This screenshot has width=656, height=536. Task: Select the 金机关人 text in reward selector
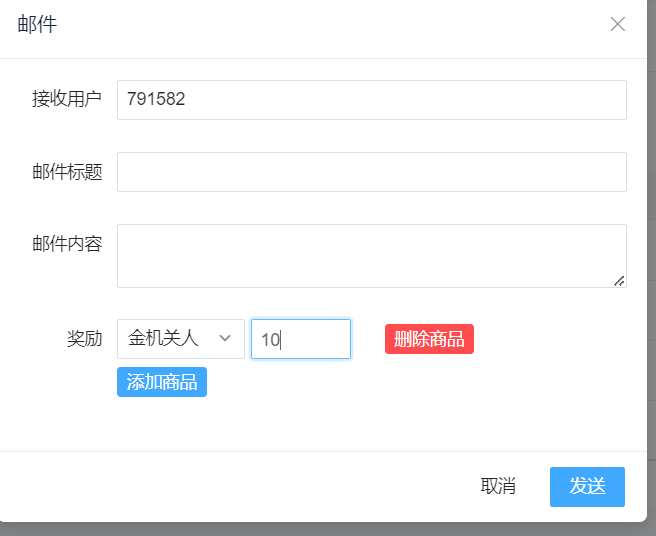click(163, 339)
